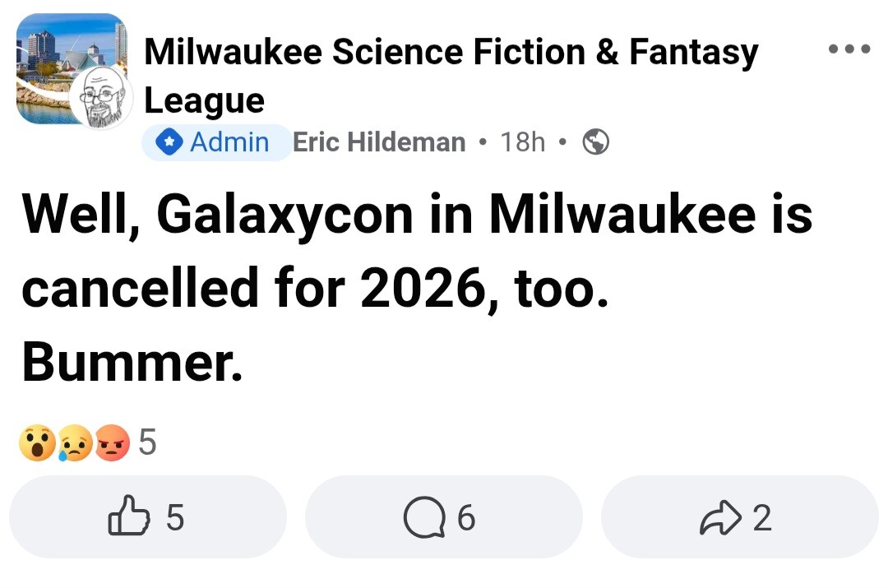Screen dimensions: 888x588
Task: Click the comment count 6
Action: pyautogui.click(x=466, y=517)
